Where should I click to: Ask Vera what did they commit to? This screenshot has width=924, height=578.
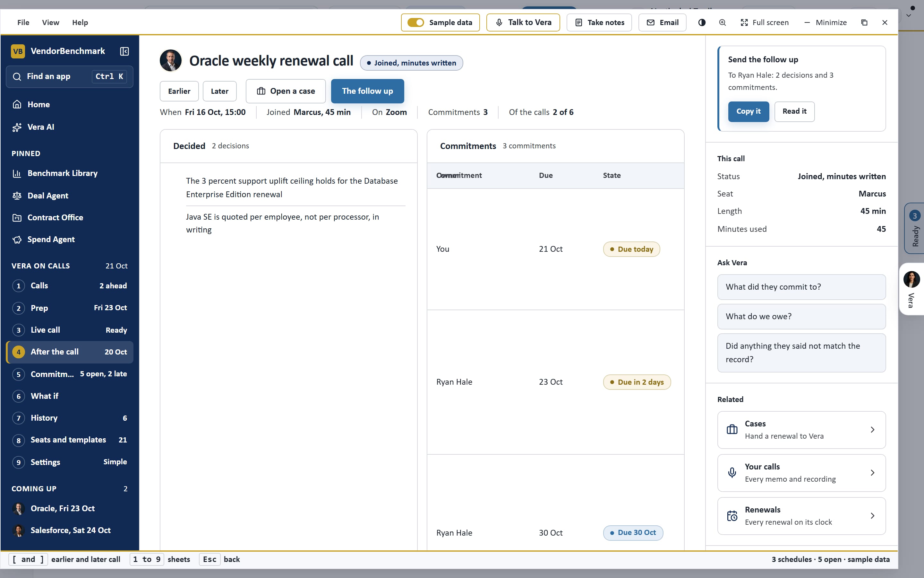pos(801,287)
